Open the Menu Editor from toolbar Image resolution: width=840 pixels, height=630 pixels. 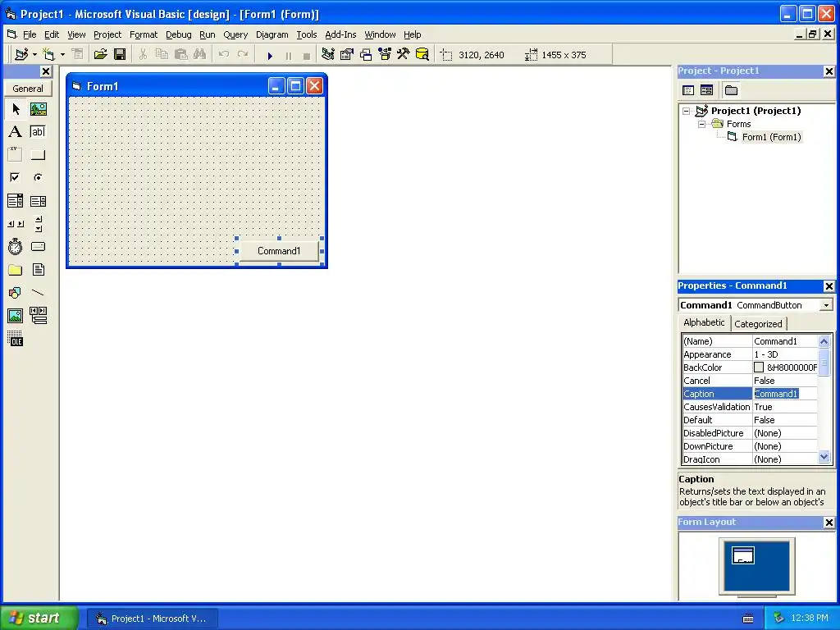point(78,54)
